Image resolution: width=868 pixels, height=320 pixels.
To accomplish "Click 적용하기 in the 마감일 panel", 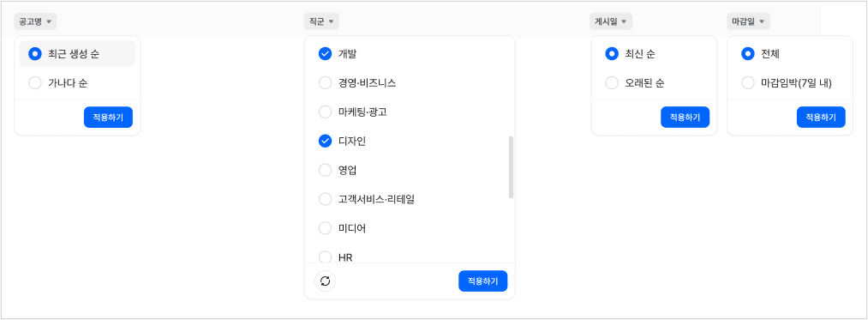I will pos(821,117).
